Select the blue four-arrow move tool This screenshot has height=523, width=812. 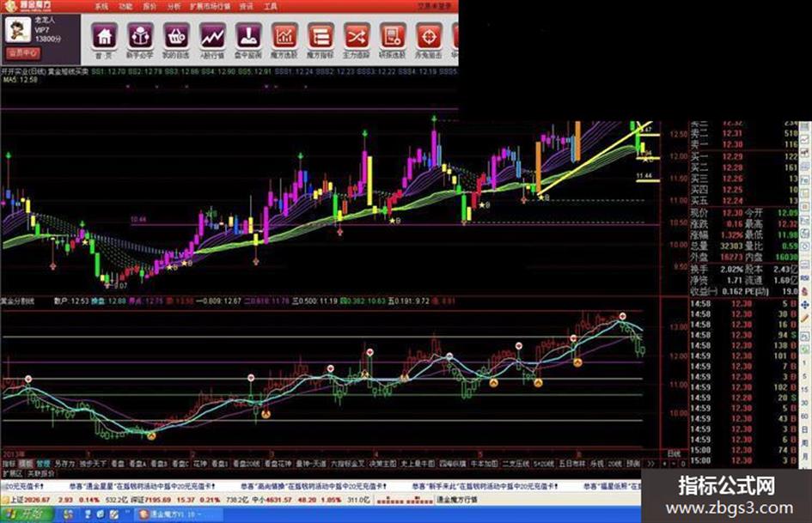tap(804, 307)
